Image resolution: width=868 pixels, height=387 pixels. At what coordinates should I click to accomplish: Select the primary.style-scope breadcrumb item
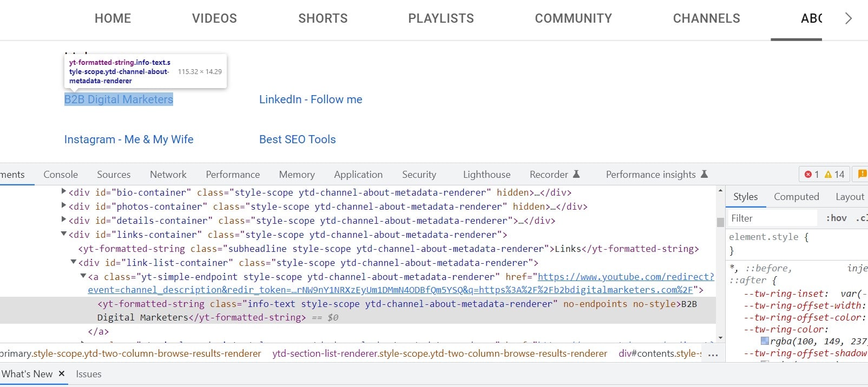click(x=130, y=353)
